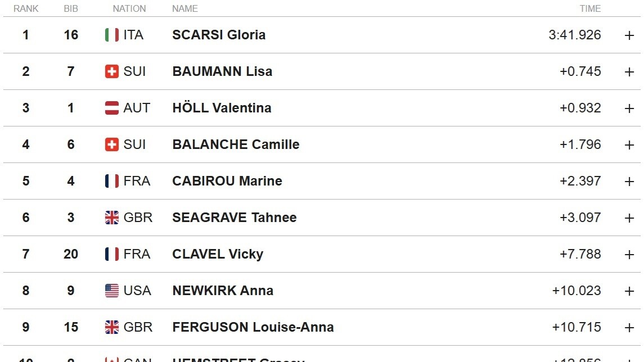This screenshot has width=644, height=362.
Task: Expand Louise-Anna Ferguson's result details
Action: pyautogui.click(x=629, y=328)
